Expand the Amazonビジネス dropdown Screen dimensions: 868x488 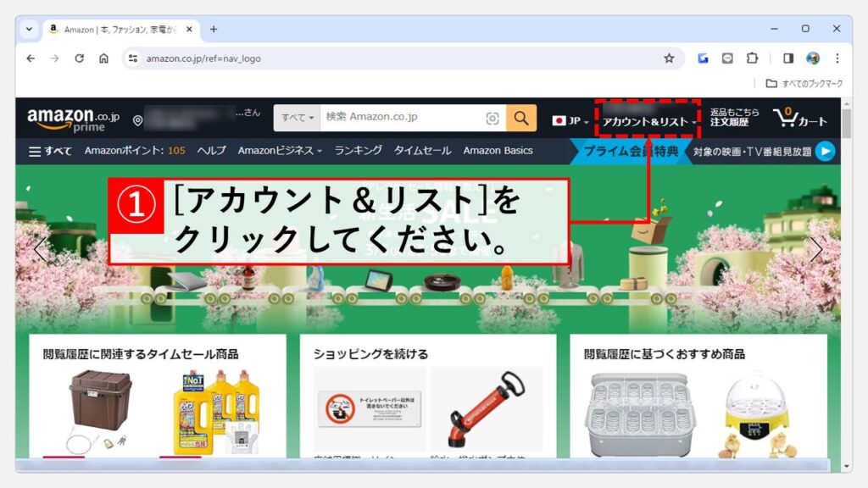(x=280, y=151)
